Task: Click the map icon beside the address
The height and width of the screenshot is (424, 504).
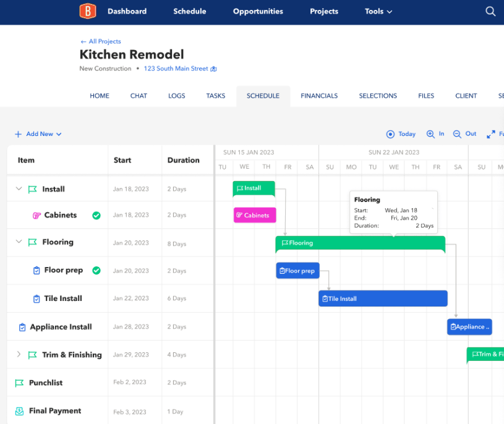Action: [x=213, y=69]
